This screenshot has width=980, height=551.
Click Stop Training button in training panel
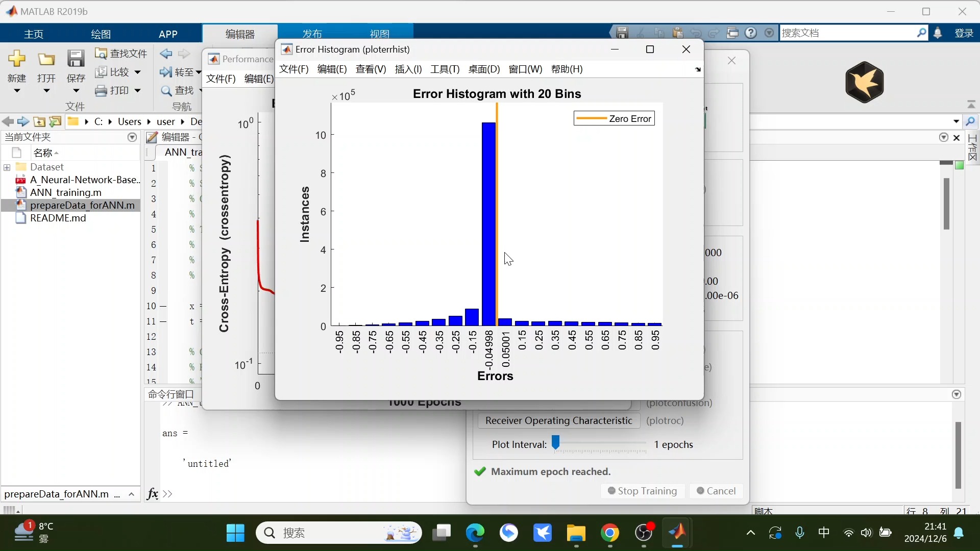[x=642, y=490]
